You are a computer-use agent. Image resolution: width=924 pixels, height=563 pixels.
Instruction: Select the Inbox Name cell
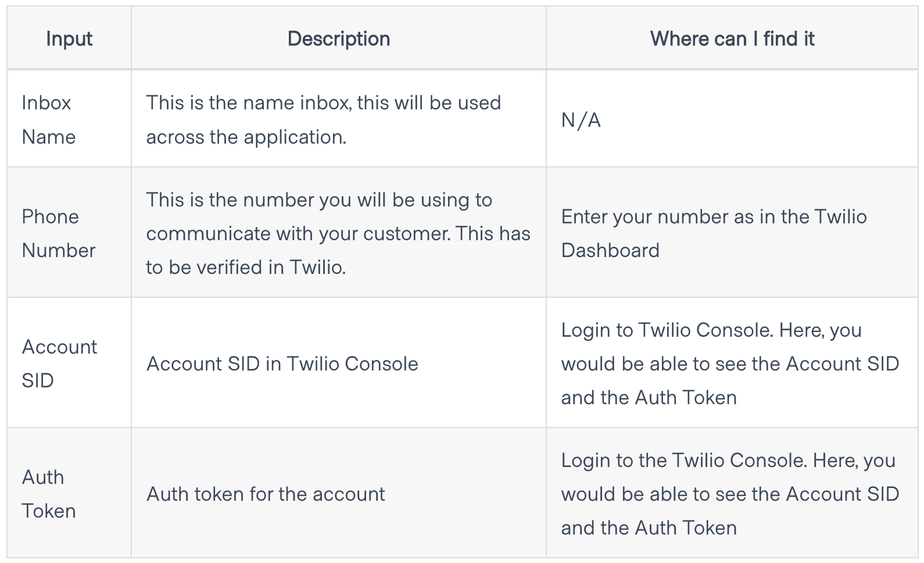[69, 119]
